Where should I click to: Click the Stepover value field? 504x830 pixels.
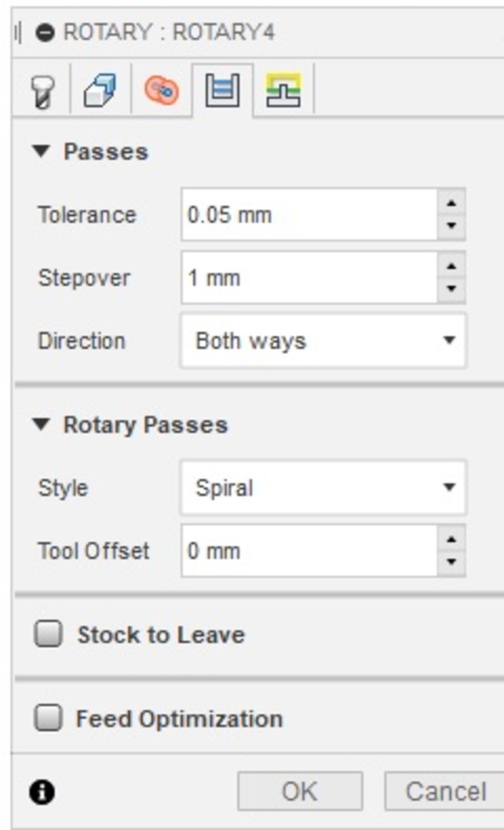click(310, 277)
